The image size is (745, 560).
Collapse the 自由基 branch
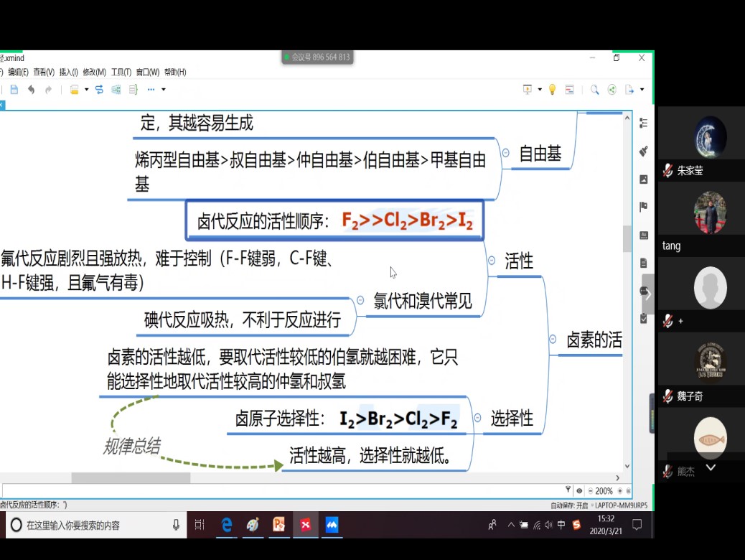click(x=506, y=153)
